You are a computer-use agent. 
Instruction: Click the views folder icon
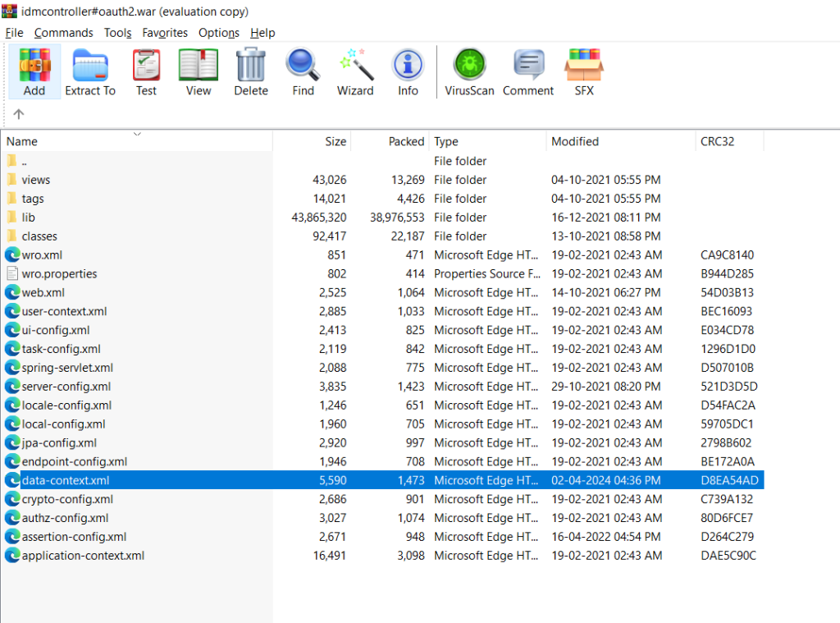pos(11,179)
